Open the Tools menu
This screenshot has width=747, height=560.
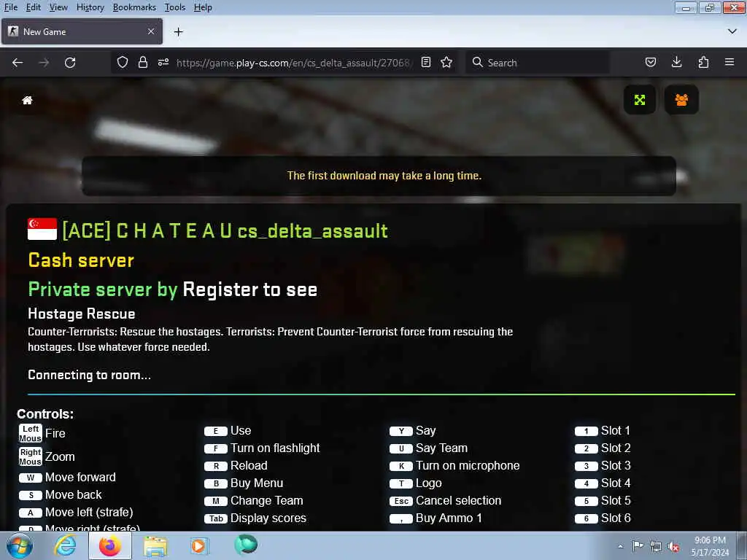175,7
